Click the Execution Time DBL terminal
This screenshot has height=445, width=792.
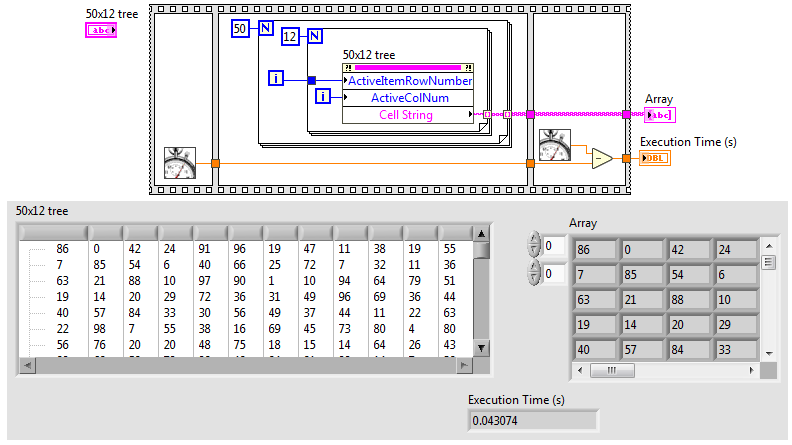pyautogui.click(x=655, y=158)
